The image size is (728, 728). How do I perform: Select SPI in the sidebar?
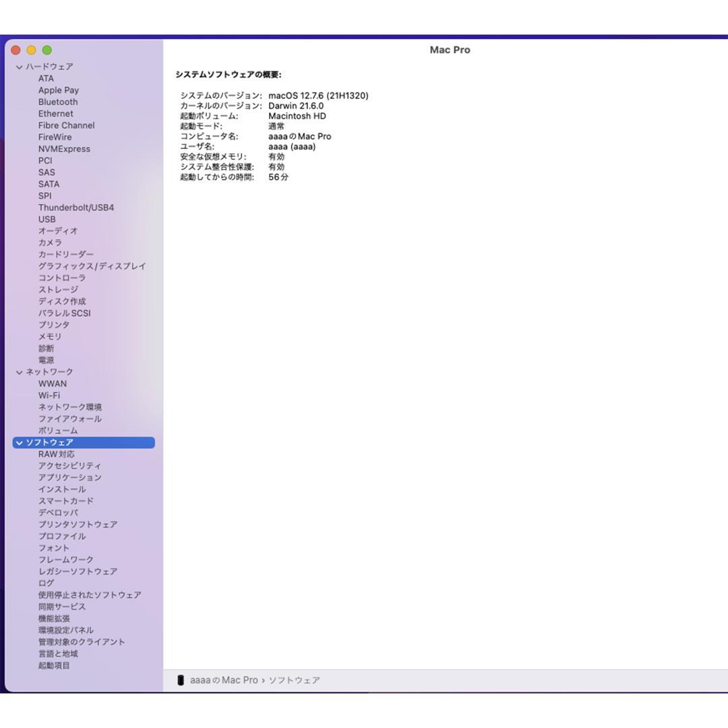tap(44, 196)
